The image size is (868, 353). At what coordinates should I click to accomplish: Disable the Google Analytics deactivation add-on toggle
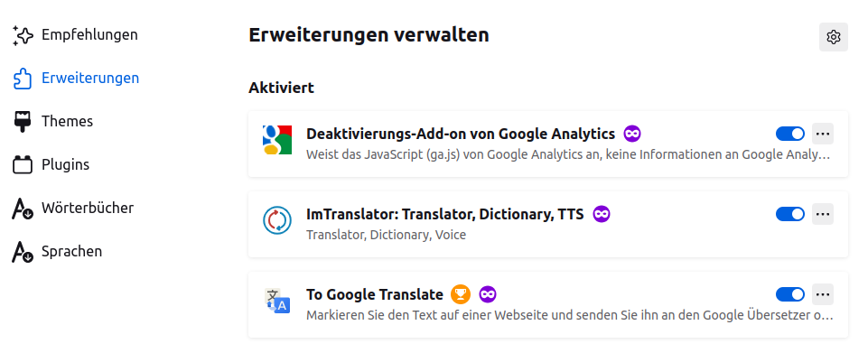[790, 134]
